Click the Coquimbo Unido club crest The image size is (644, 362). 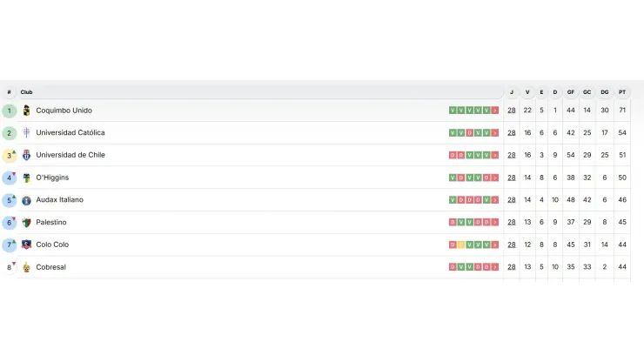click(x=26, y=111)
